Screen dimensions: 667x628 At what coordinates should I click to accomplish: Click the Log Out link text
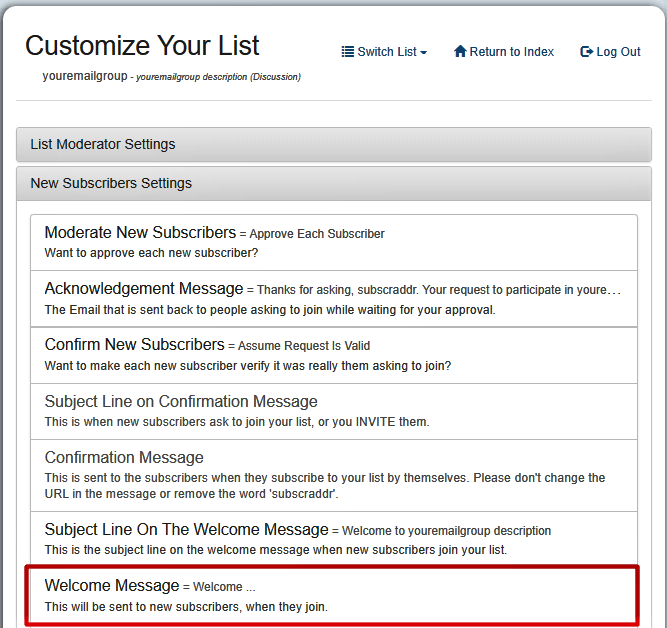pyautogui.click(x=618, y=52)
